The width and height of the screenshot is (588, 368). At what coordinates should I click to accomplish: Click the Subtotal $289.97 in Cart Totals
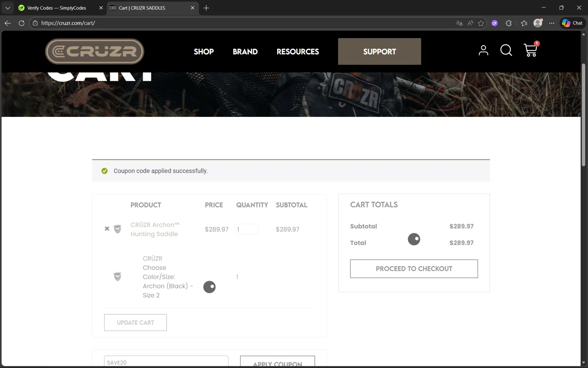[x=461, y=226]
